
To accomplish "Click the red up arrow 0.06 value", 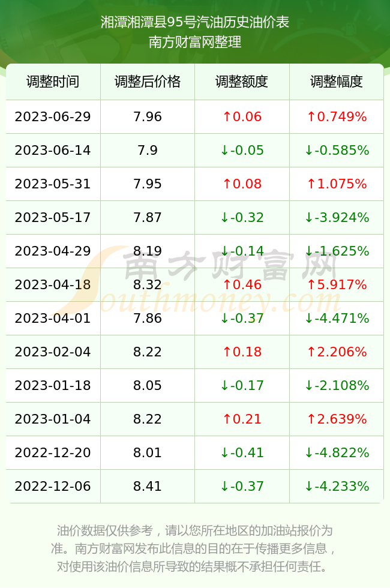I will [x=242, y=116].
